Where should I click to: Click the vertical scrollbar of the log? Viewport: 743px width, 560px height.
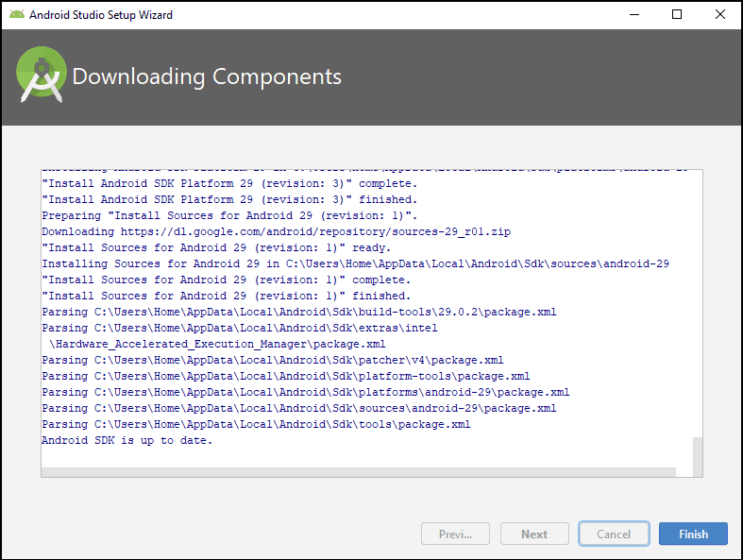coord(698,457)
